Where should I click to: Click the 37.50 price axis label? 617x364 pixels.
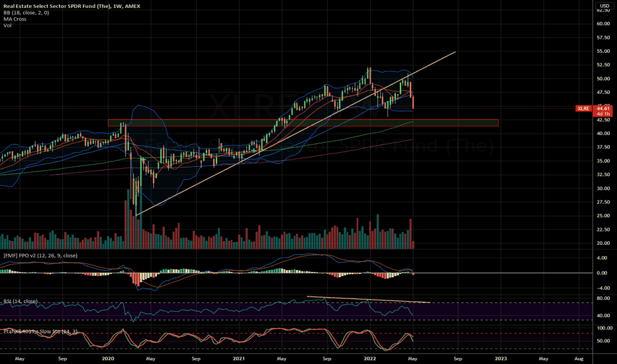click(603, 147)
